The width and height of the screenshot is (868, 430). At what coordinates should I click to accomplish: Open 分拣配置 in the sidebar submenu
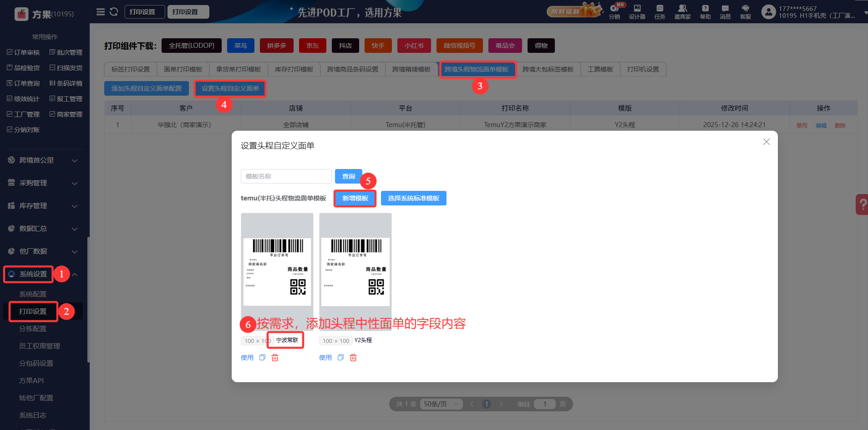(33, 329)
